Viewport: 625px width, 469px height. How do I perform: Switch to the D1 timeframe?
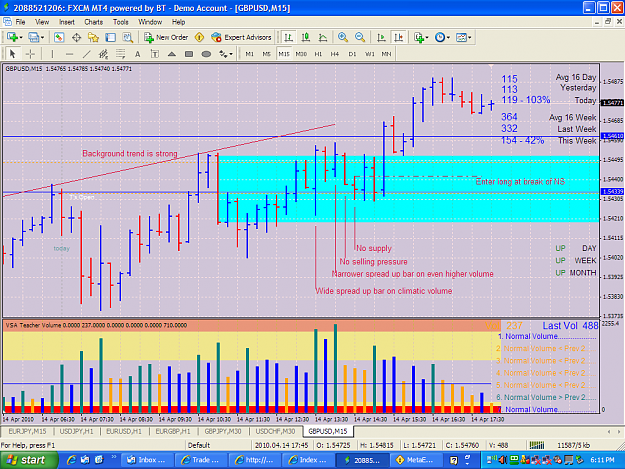352,54
